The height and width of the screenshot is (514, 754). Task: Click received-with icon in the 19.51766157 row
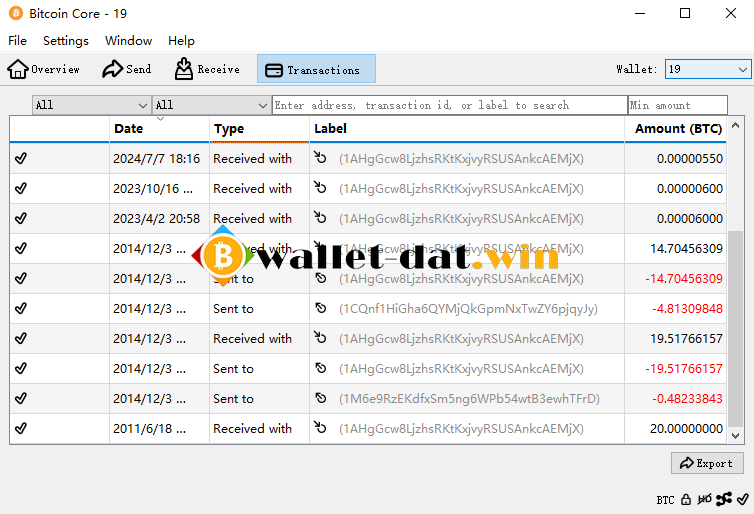(x=320, y=337)
